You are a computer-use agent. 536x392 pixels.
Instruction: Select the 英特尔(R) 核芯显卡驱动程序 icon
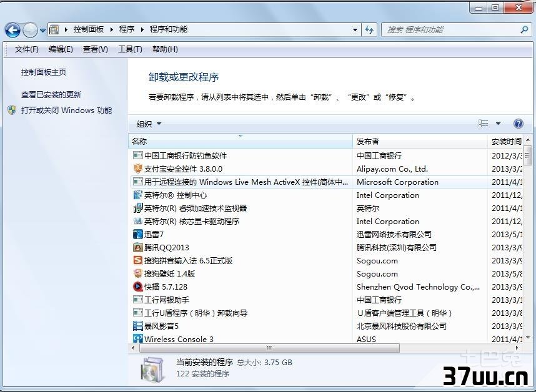coord(138,221)
